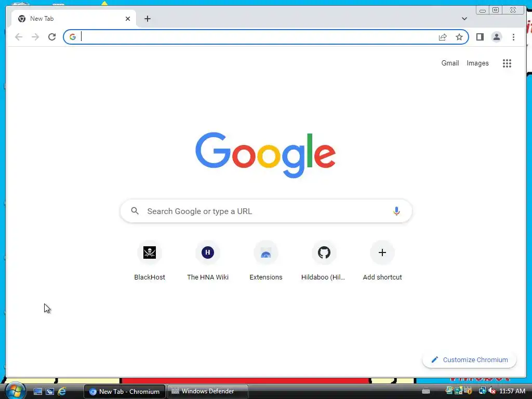Switch to the Windows Defender taskbar button
The height and width of the screenshot is (399, 532).
pos(208,391)
